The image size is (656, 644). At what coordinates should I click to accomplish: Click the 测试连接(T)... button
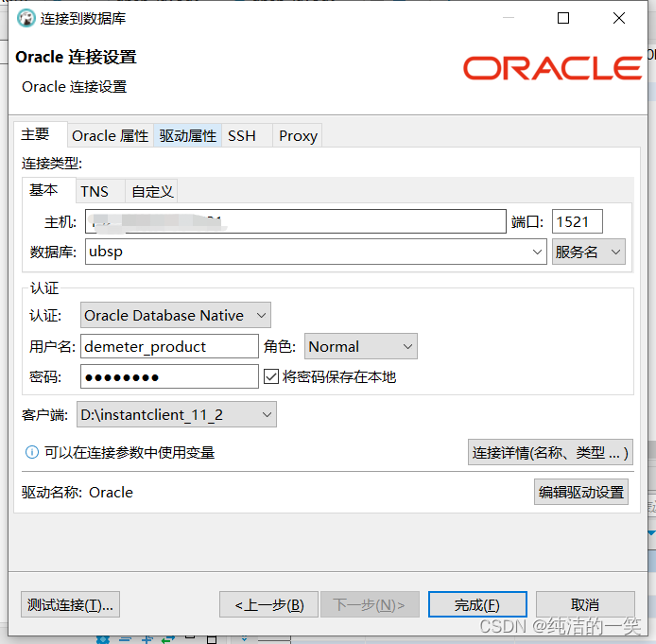click(x=70, y=604)
